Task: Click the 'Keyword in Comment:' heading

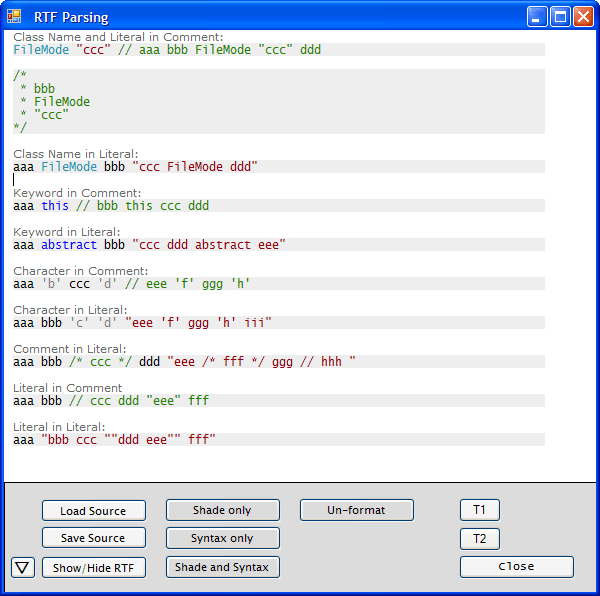Action: 77,193
